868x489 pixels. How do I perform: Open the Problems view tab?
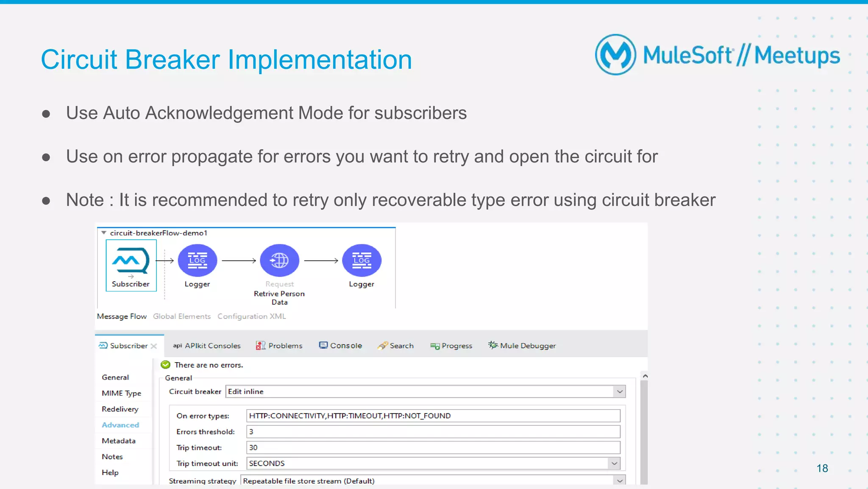[x=279, y=346]
